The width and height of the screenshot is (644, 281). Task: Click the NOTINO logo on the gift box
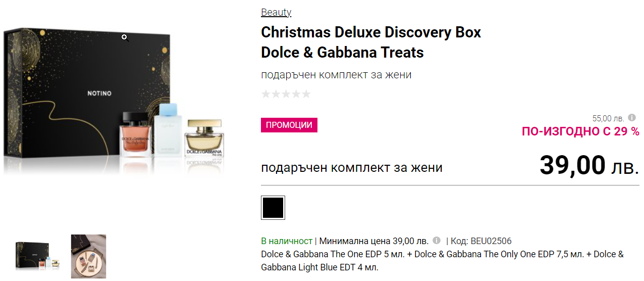[x=99, y=93]
